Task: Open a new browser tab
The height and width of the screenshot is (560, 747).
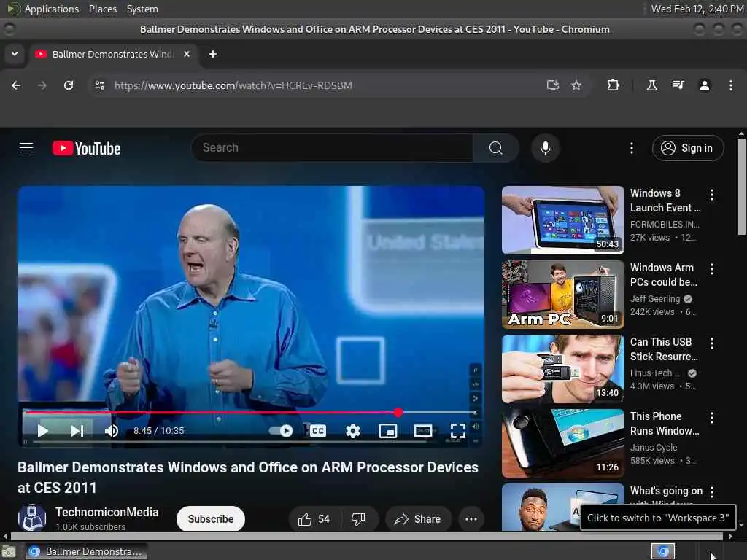Action: coord(213,54)
